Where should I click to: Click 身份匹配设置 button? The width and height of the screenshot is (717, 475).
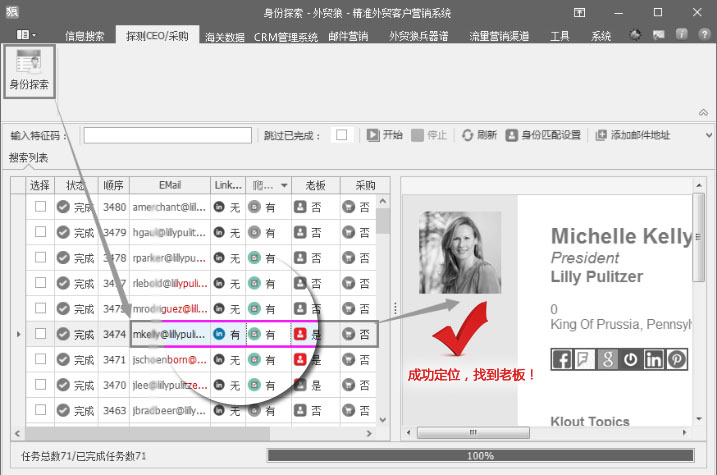click(544, 135)
